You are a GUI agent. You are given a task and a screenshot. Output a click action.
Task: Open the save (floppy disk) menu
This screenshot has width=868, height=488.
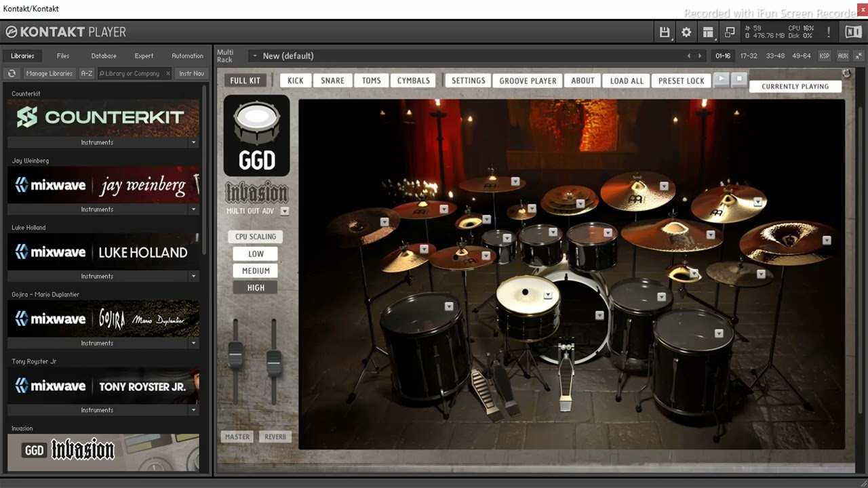coord(665,32)
